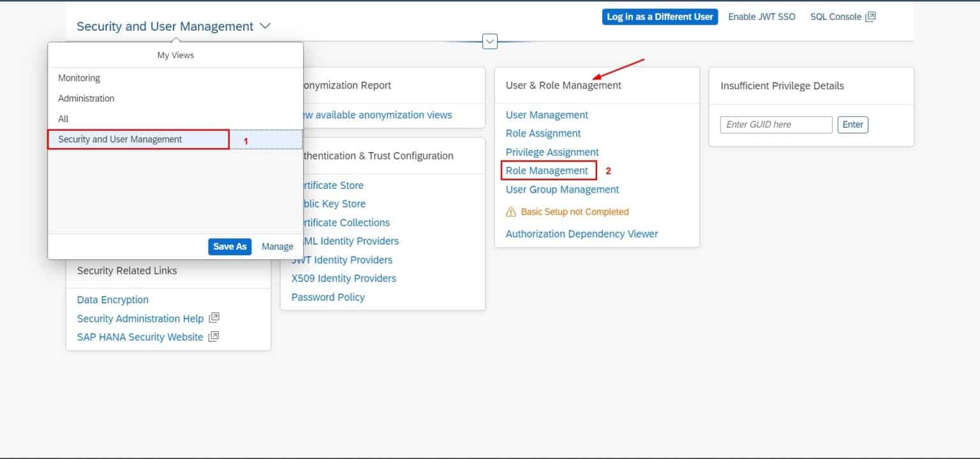
Task: Click the Save As button
Action: click(230, 246)
